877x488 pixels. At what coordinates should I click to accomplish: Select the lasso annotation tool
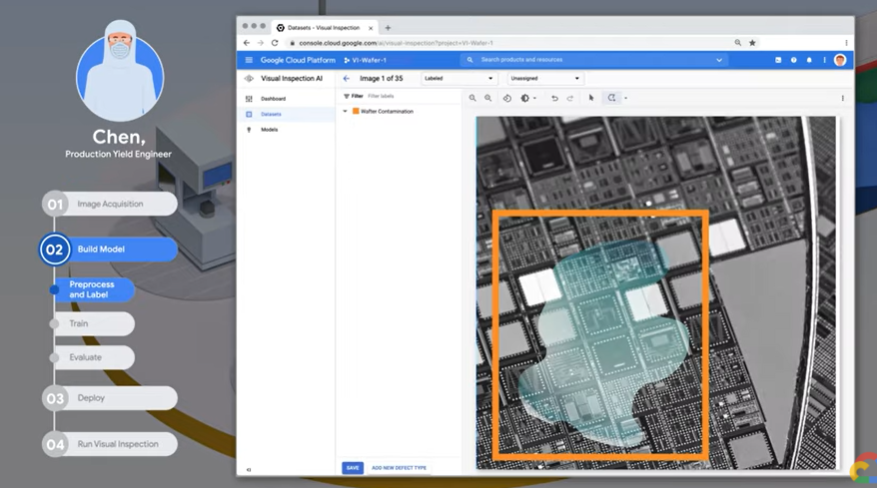pos(612,98)
